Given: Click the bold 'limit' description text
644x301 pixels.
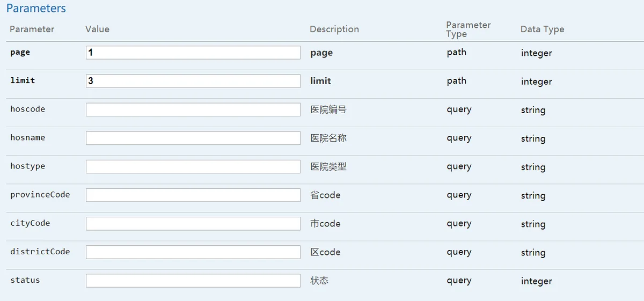Looking at the screenshot, I should coord(320,81).
